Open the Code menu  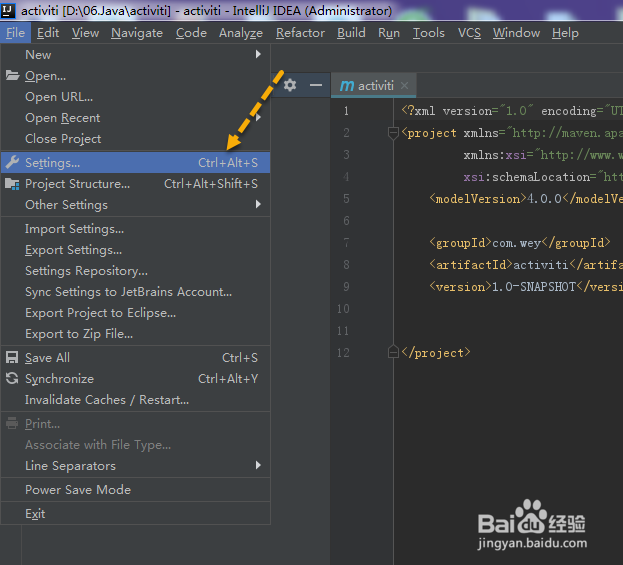(x=191, y=33)
